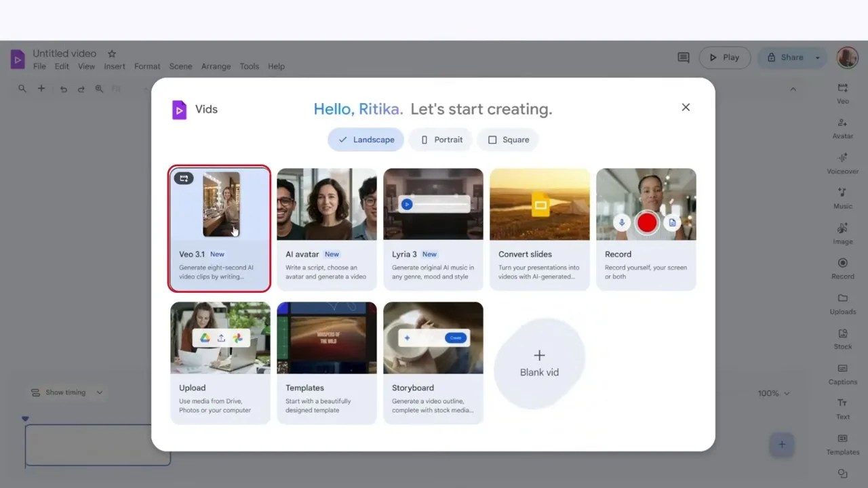The image size is (868, 488).
Task: Click the search magnifier in toolbar
Action: pyautogui.click(x=22, y=89)
